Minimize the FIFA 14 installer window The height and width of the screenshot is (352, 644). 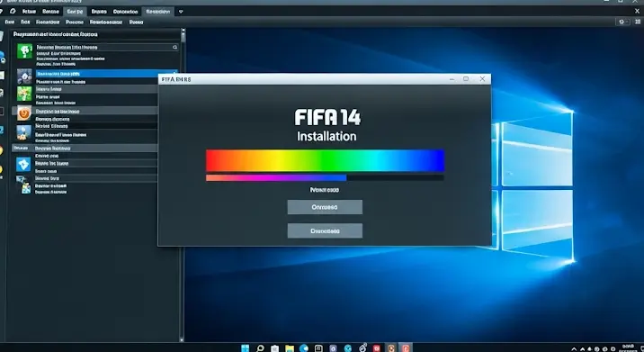452,79
